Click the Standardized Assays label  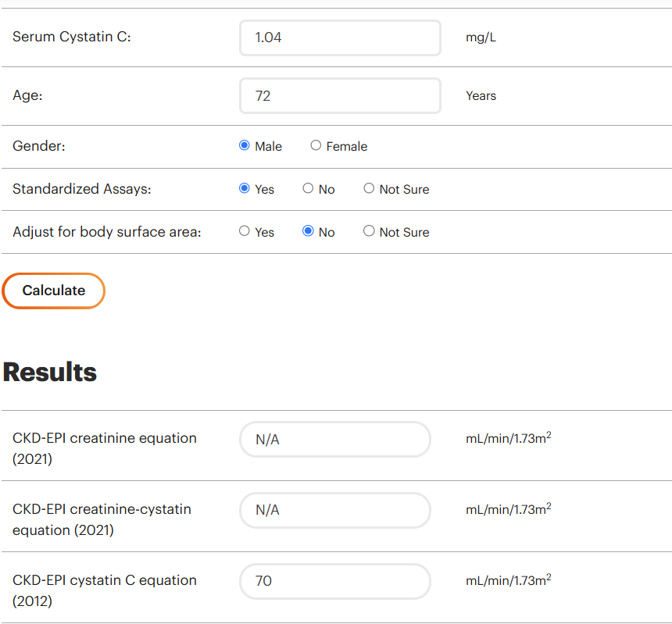[82, 189]
